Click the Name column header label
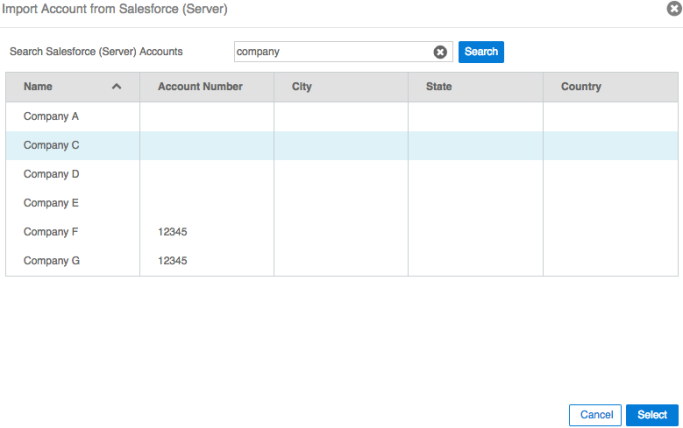 38,86
